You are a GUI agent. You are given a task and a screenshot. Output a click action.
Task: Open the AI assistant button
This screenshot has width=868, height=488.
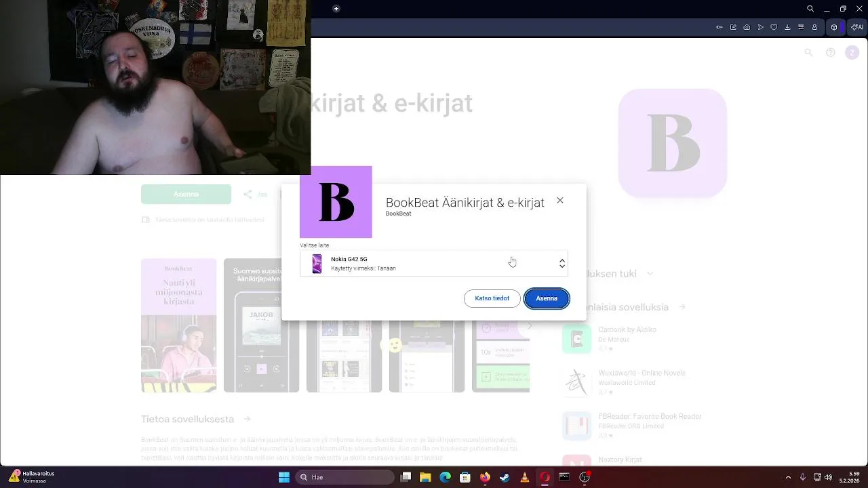(x=857, y=27)
